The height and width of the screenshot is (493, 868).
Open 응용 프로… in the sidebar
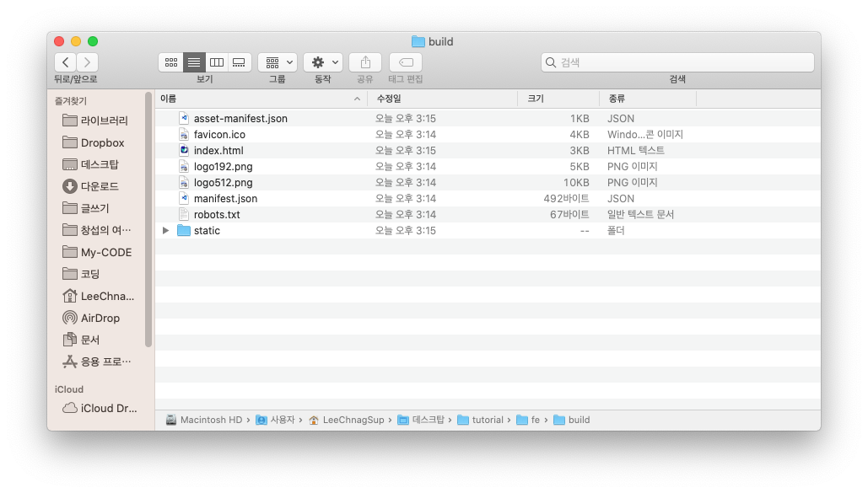click(x=97, y=362)
